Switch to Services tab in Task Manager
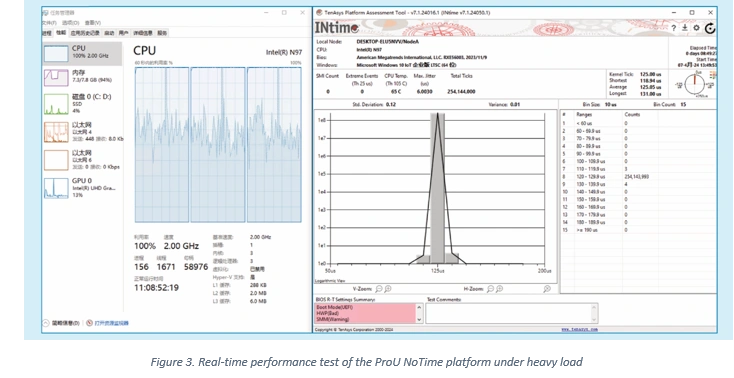This screenshot has width=734, height=378. point(162,33)
